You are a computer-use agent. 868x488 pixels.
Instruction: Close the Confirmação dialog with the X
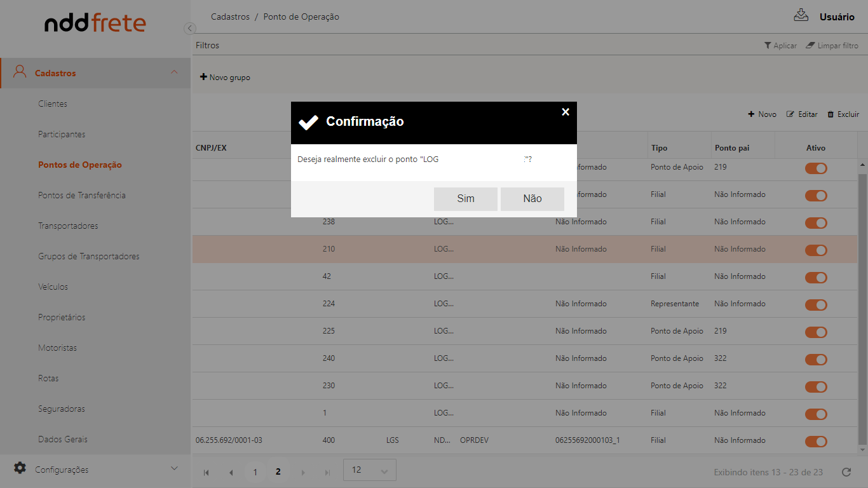click(x=566, y=112)
